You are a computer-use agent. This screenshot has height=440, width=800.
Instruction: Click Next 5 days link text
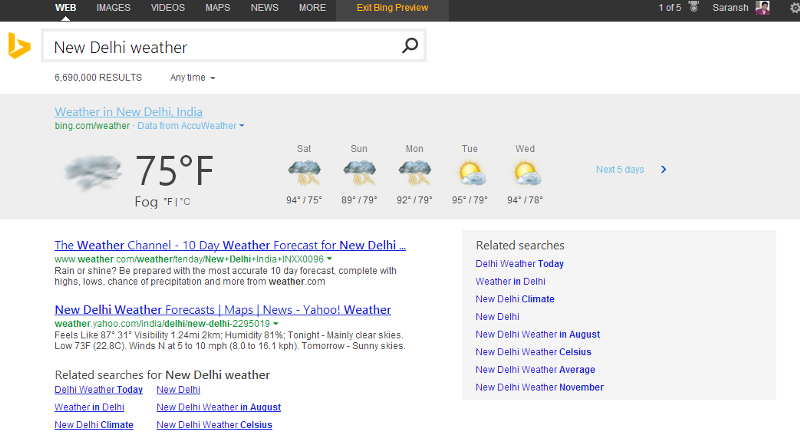(620, 169)
